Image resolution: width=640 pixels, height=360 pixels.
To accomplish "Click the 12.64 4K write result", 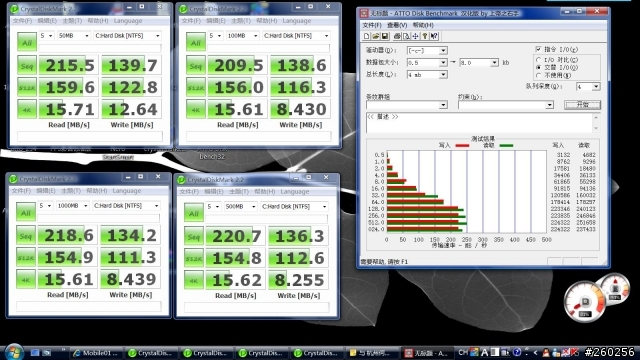I will (131, 109).
